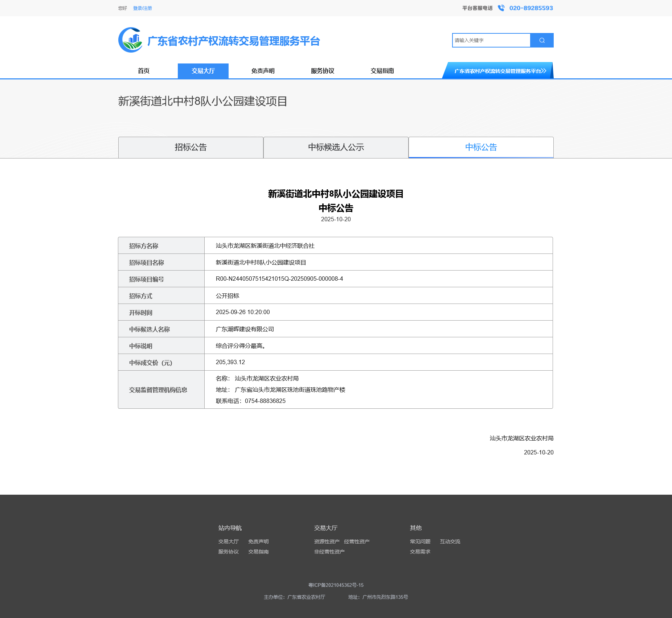Go to 首页 in navigation bar
The width and height of the screenshot is (672, 618).
(x=144, y=71)
